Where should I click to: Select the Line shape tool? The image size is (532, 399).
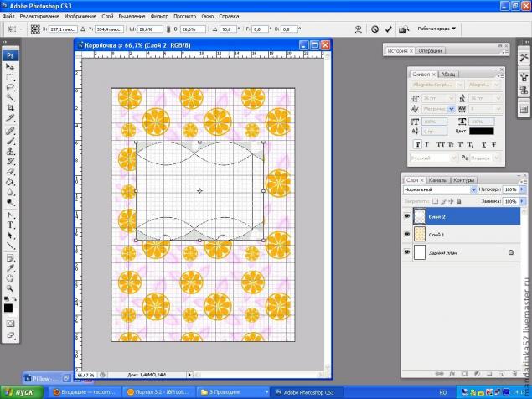coord(10,246)
